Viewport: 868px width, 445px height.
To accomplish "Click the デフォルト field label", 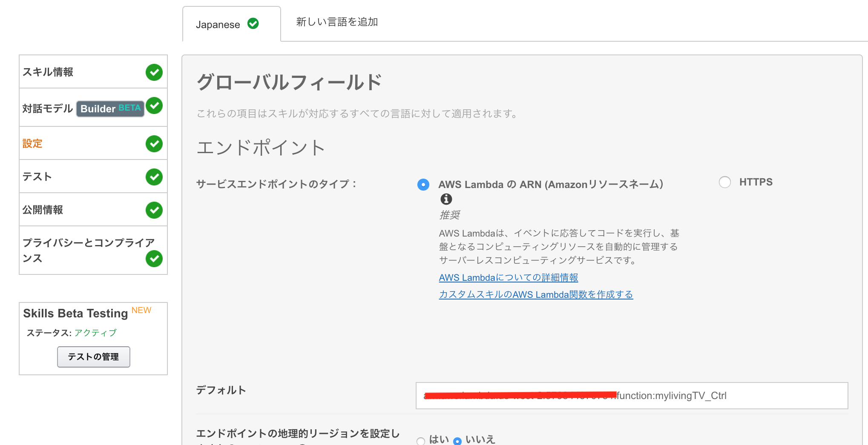I will pos(221,390).
